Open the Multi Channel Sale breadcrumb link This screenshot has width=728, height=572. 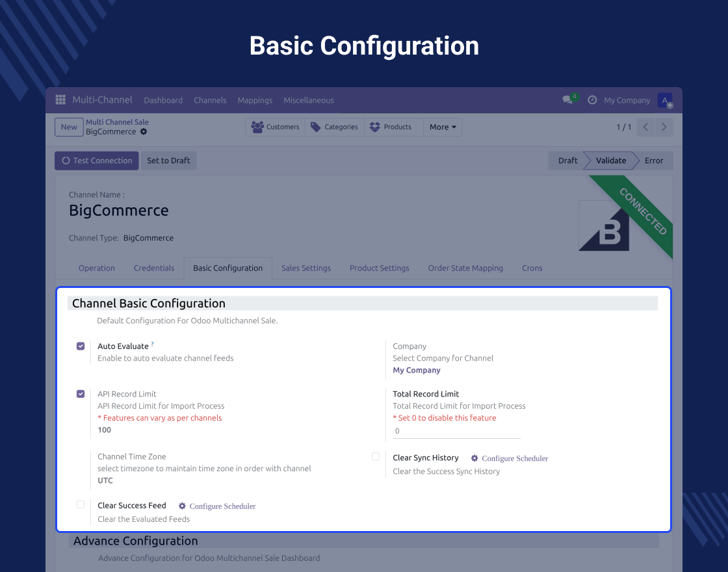click(117, 122)
